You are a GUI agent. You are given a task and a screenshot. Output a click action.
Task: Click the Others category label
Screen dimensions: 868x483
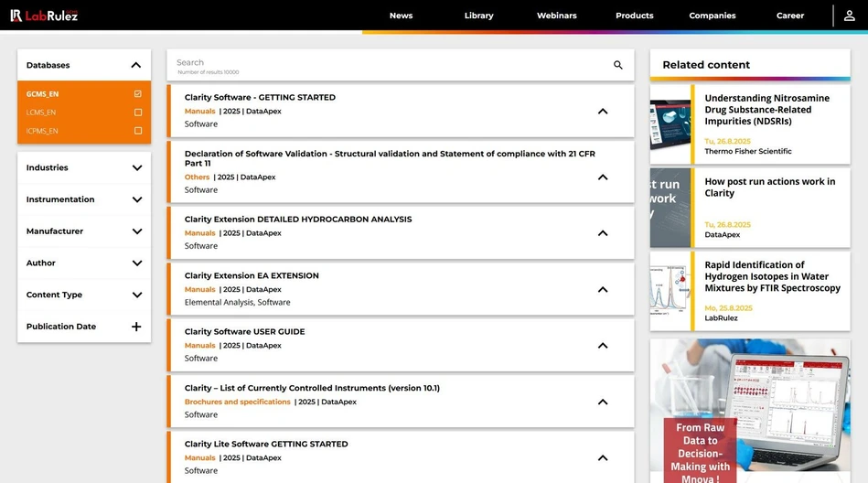click(x=197, y=177)
